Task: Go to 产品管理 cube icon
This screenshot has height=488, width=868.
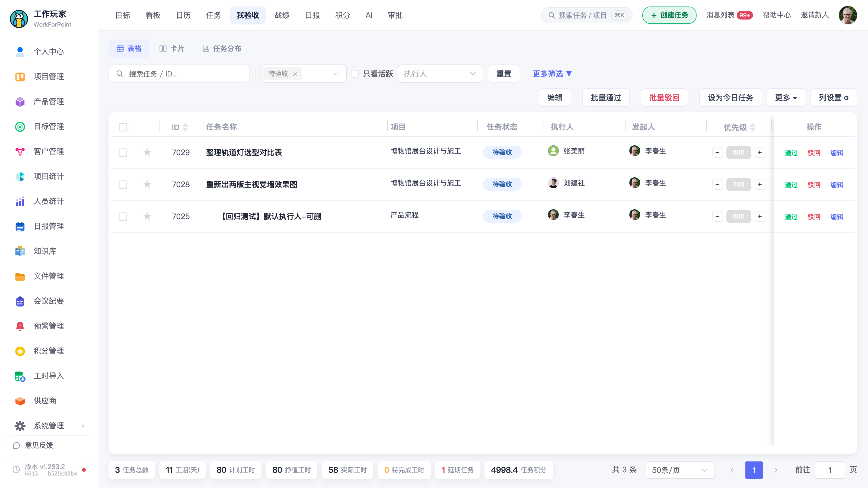Action: 20,101
